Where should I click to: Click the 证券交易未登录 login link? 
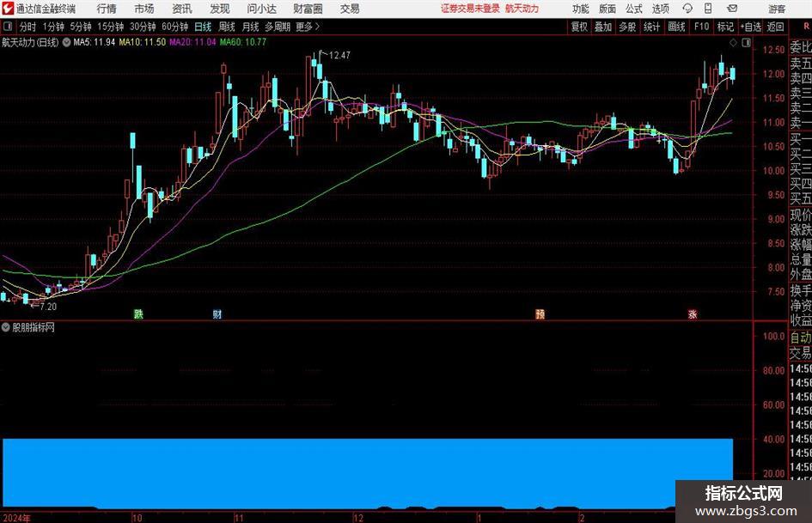tap(470, 9)
